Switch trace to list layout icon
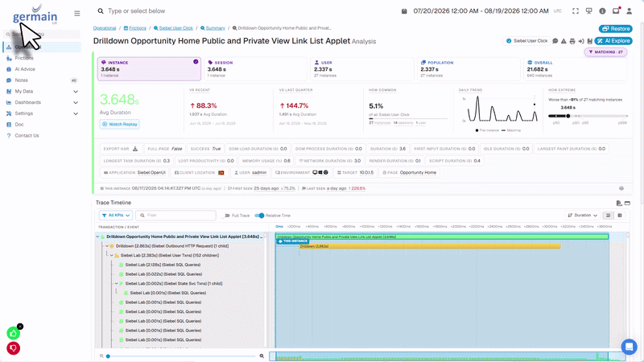Image resolution: width=644 pixels, height=362 pixels. point(609,215)
